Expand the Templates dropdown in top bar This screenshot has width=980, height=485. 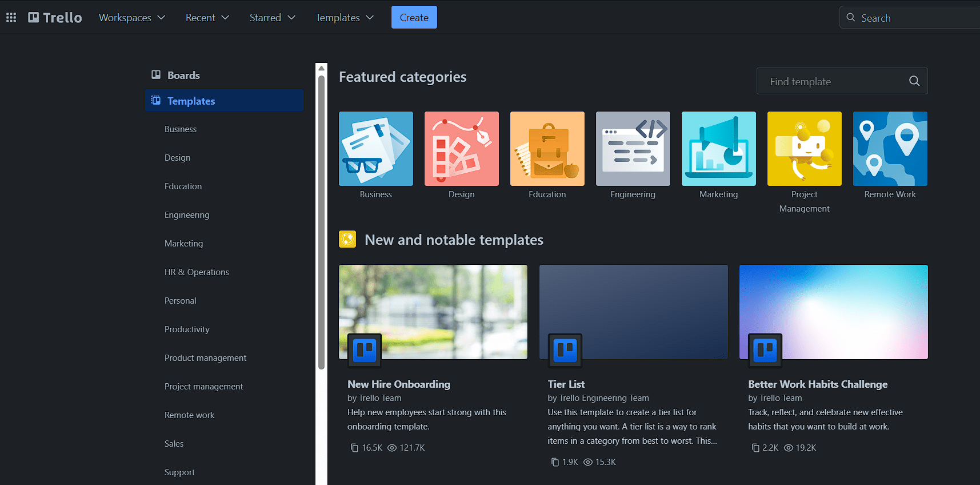pos(345,18)
